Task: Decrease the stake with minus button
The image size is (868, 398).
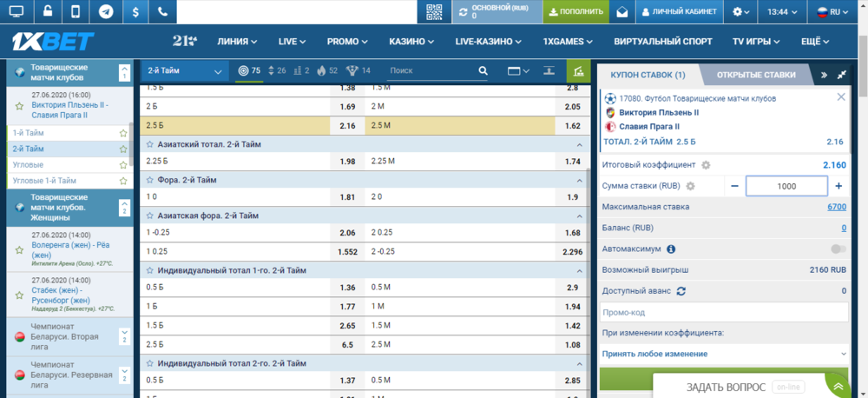Action: coord(734,186)
